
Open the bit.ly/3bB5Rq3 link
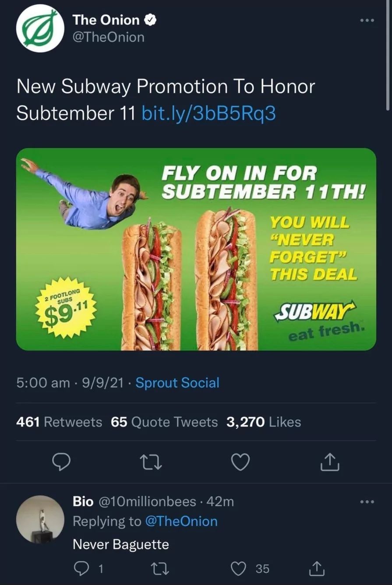209,113
